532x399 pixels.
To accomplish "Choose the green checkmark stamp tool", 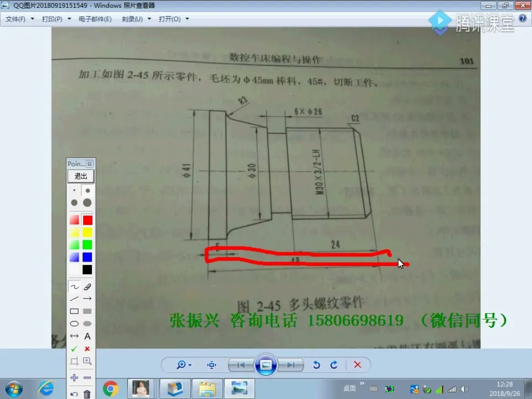I will (x=74, y=349).
